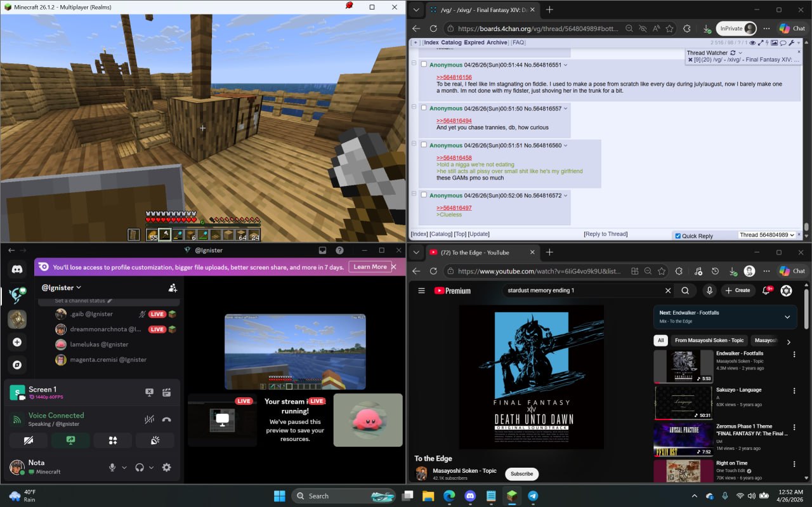Image resolution: width=812 pixels, height=507 pixels.
Task: Clear the YouTube search box with X
Action: coord(667,291)
